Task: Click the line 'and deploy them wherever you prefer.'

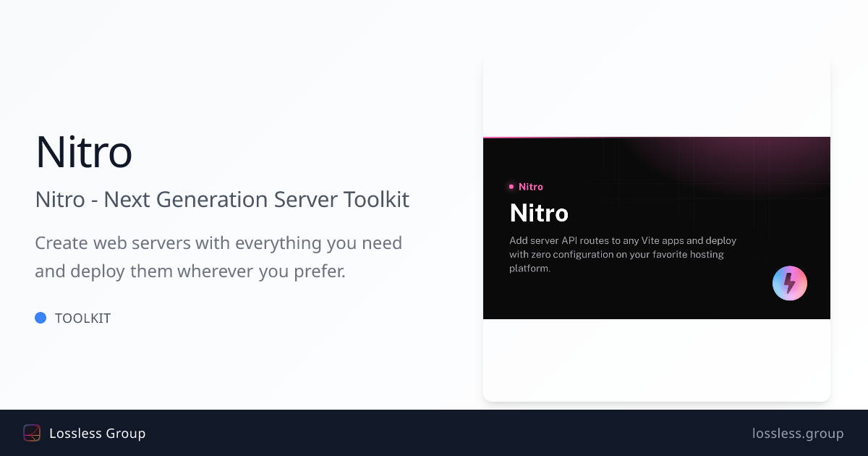Action: 190,272
